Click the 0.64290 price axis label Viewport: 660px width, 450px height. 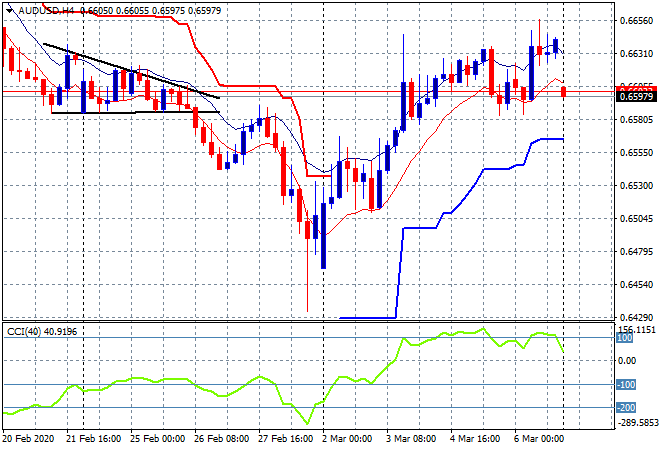[636, 317]
